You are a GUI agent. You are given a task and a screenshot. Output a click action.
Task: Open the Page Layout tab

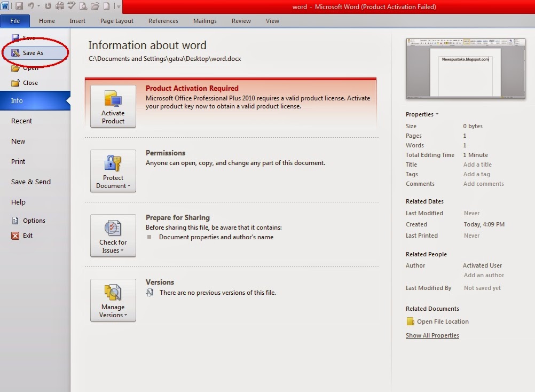coord(117,21)
